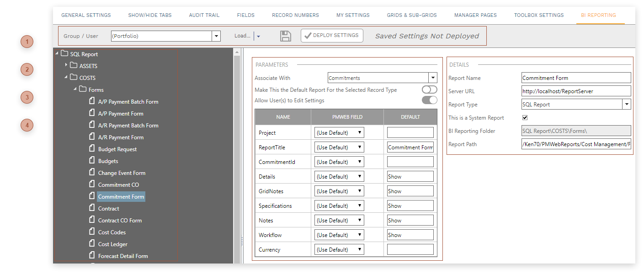Click the ASSETS folder icon
This screenshot has width=644, height=274.
[x=73, y=65]
